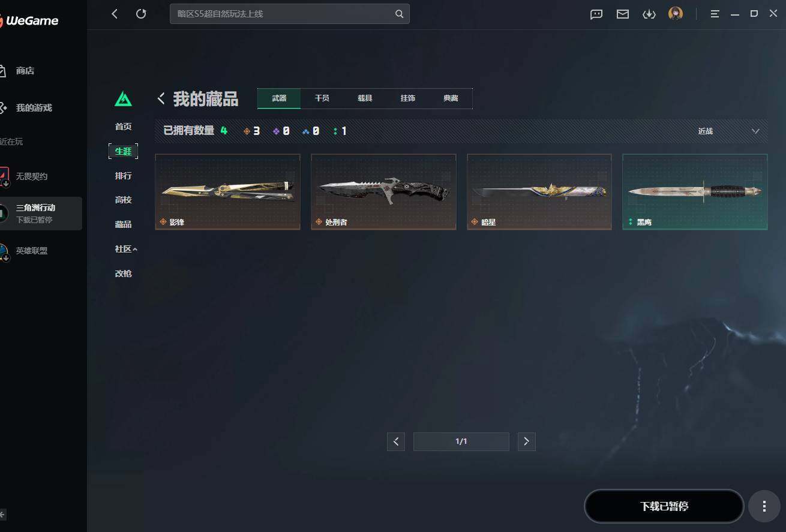
Task: Select 无畏契约 in recent games
Action: click(32, 176)
